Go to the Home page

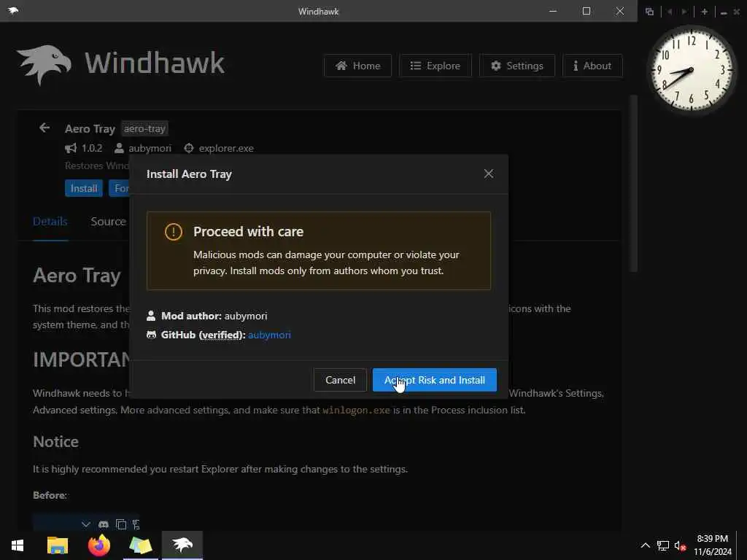point(357,66)
